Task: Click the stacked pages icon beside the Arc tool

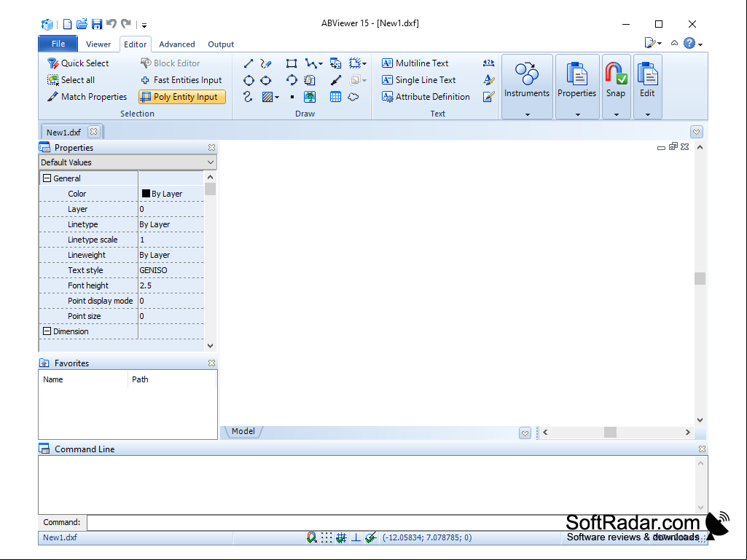Action: [x=310, y=81]
